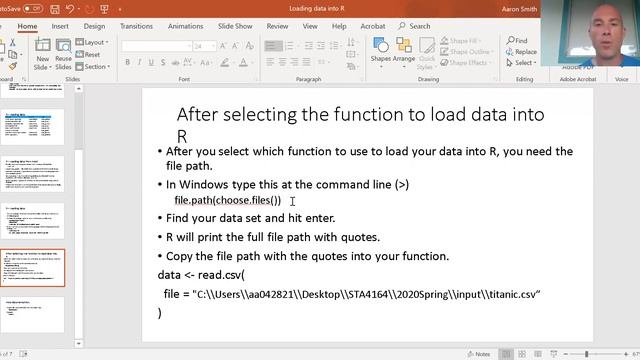Image resolution: width=640 pixels, height=360 pixels.
Task: Toggle the AutoSave switch
Action: click(x=33, y=9)
